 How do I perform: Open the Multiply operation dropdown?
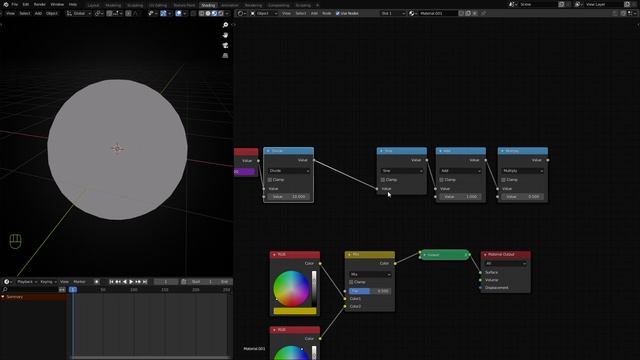coord(523,171)
